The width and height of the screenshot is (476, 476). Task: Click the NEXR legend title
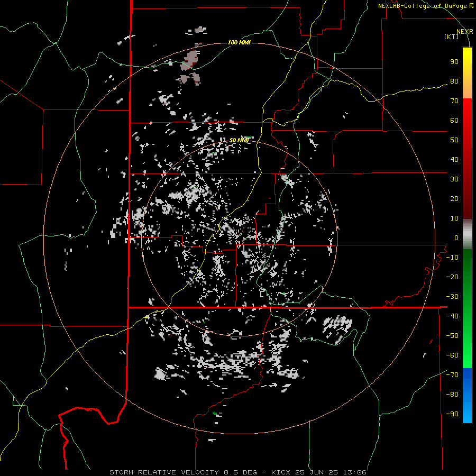[x=464, y=32]
